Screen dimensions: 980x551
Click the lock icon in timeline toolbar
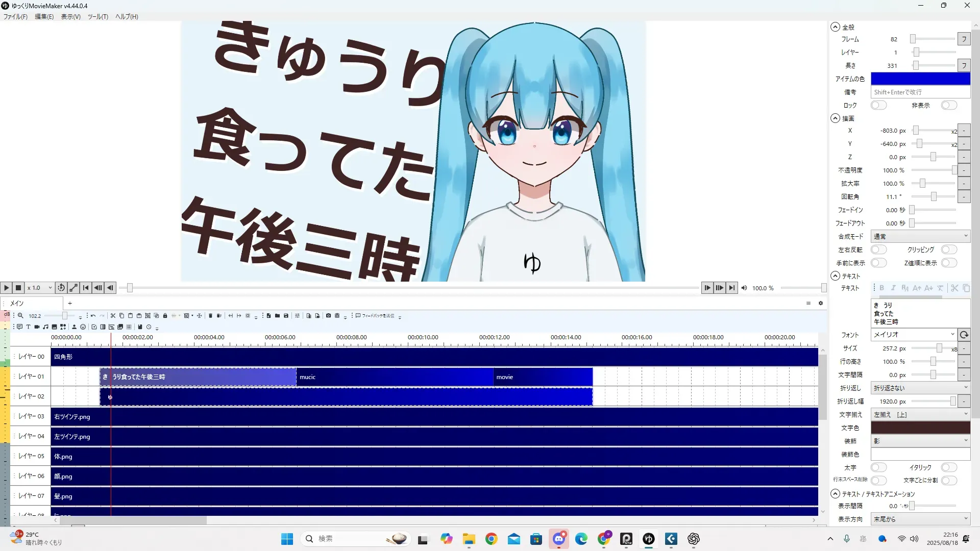(x=165, y=316)
